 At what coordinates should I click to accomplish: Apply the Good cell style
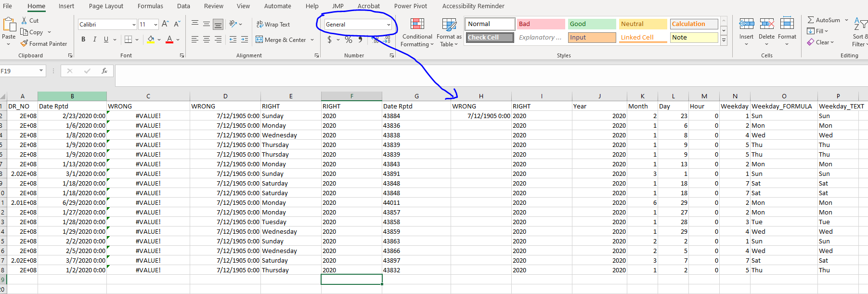click(x=592, y=24)
